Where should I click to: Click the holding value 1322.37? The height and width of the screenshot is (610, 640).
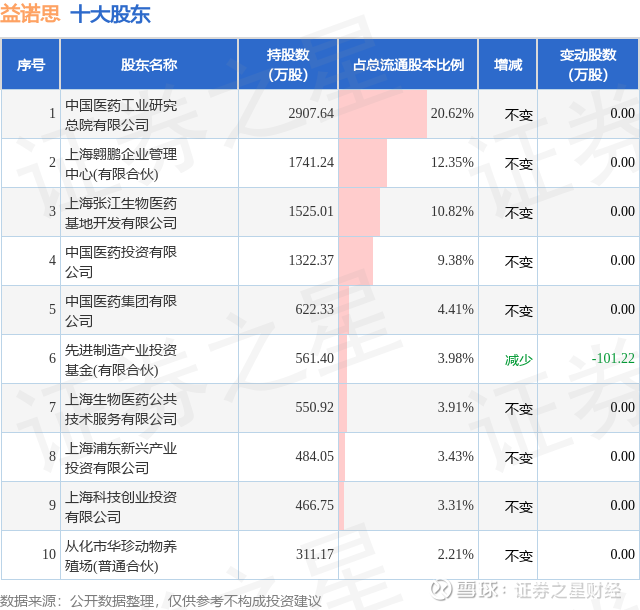311,260
